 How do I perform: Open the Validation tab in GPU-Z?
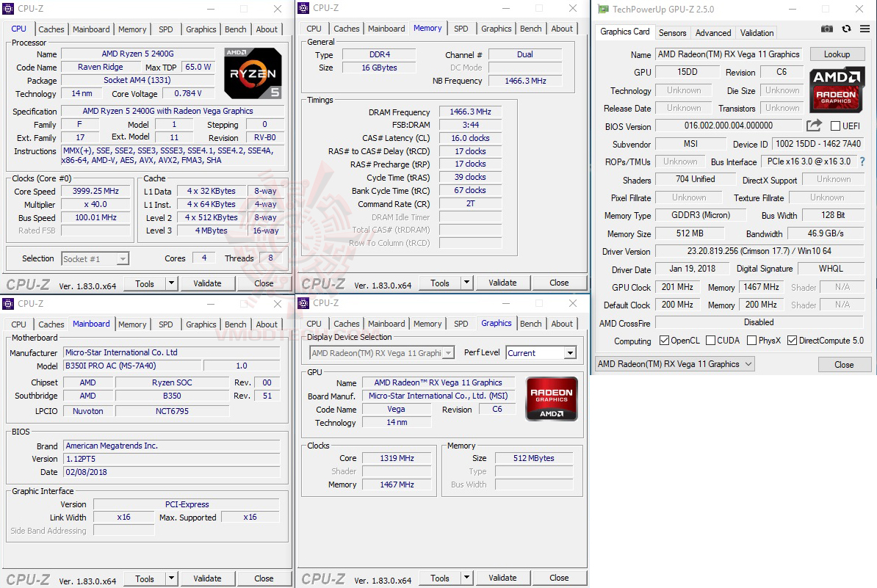pyautogui.click(x=757, y=32)
